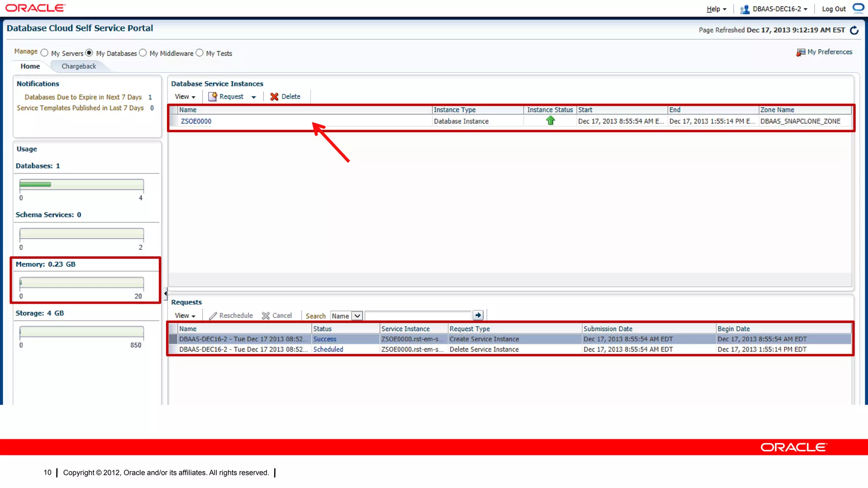Click into the Requests search field
Screen dimensions: 868x488
(418, 316)
